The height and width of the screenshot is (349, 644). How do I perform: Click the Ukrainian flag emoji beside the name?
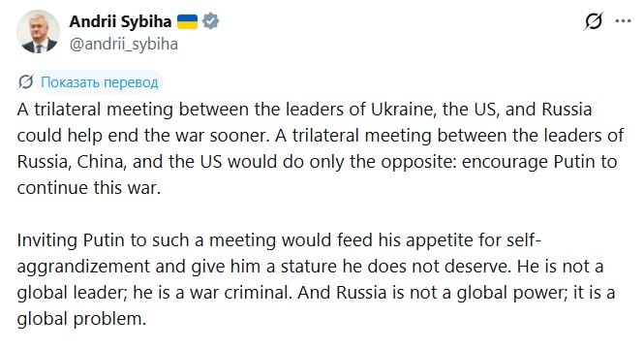click(x=187, y=21)
